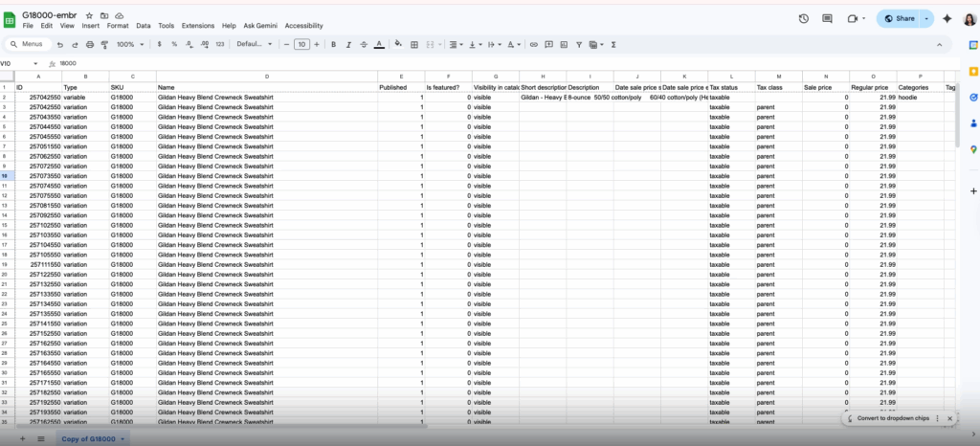This screenshot has height=446, width=980.
Task: Star this spreadsheet document
Action: point(89,16)
